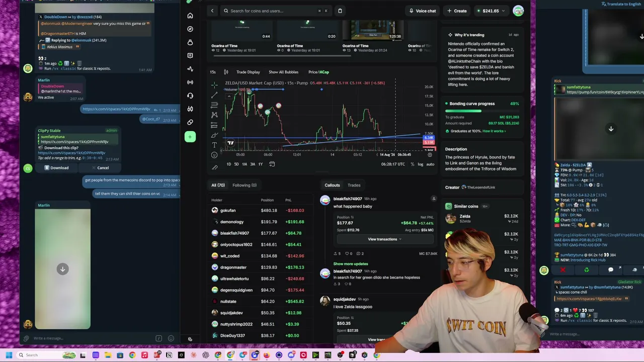The width and height of the screenshot is (644, 362).
Task: Toggle Price/MCap chart mode
Action: (x=318, y=72)
